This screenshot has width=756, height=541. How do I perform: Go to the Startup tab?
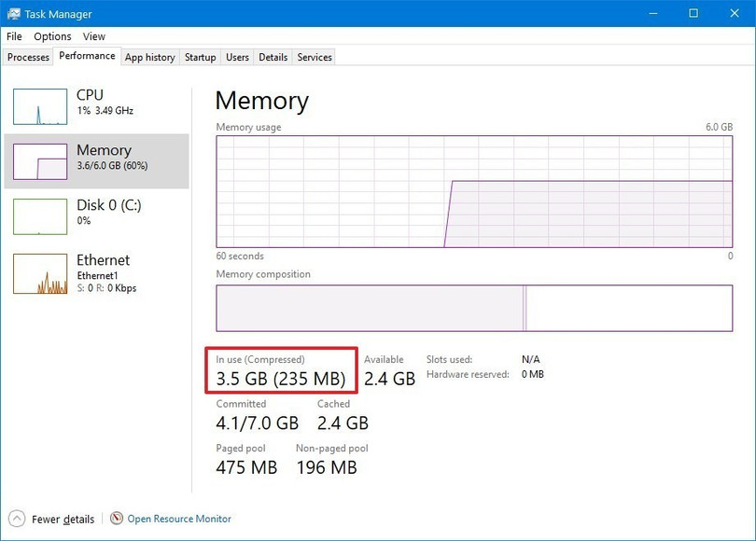click(200, 57)
